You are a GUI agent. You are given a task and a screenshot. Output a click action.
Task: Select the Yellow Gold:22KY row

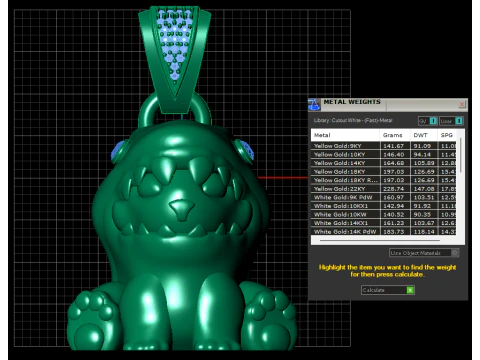[x=384, y=189]
